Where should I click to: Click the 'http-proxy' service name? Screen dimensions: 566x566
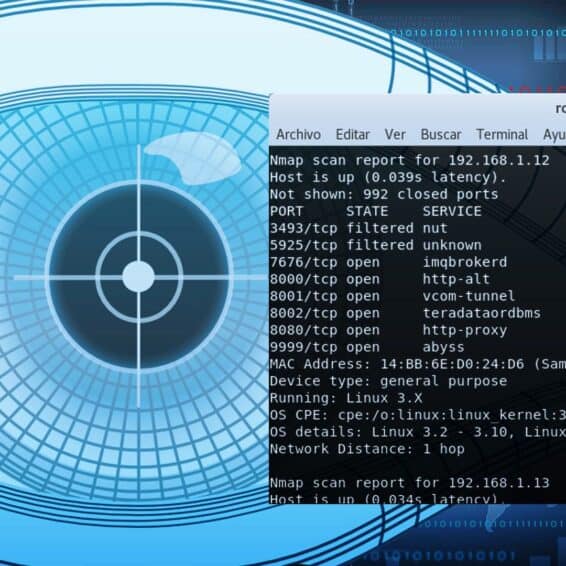[x=465, y=331]
